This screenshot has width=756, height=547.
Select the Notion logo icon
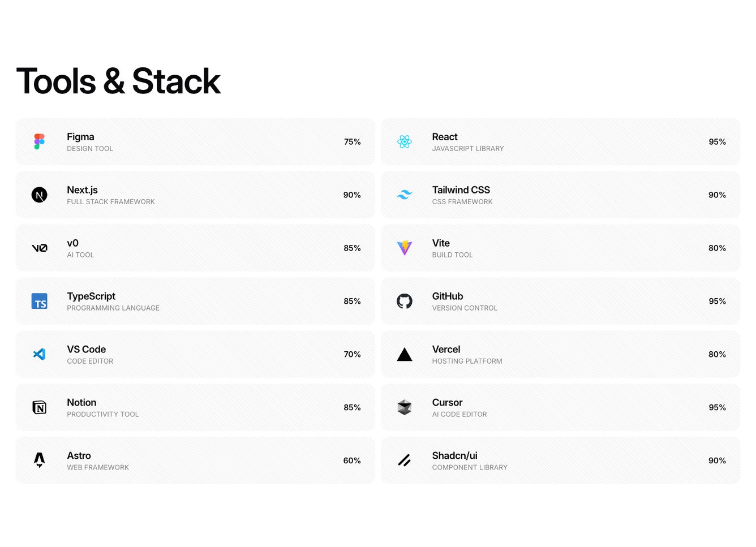click(39, 407)
